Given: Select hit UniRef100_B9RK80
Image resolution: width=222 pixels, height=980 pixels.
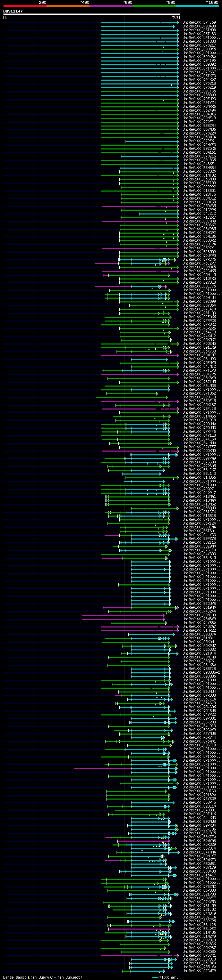Looking at the screenshot, I should [x=199, y=57].
